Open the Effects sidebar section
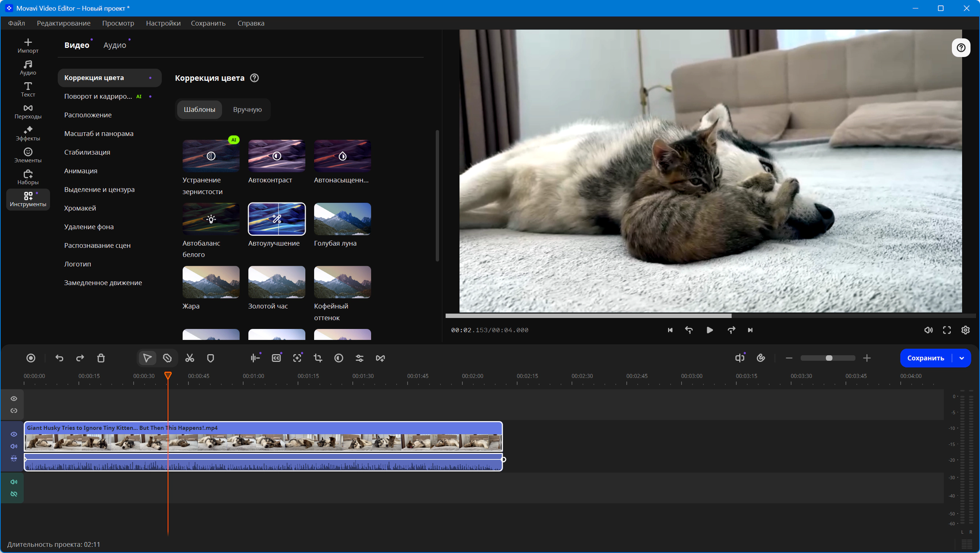980x553 pixels. (x=28, y=133)
